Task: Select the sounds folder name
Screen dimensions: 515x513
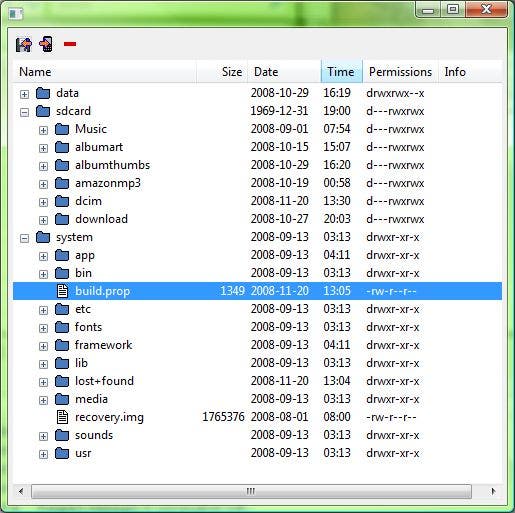Action: point(94,435)
